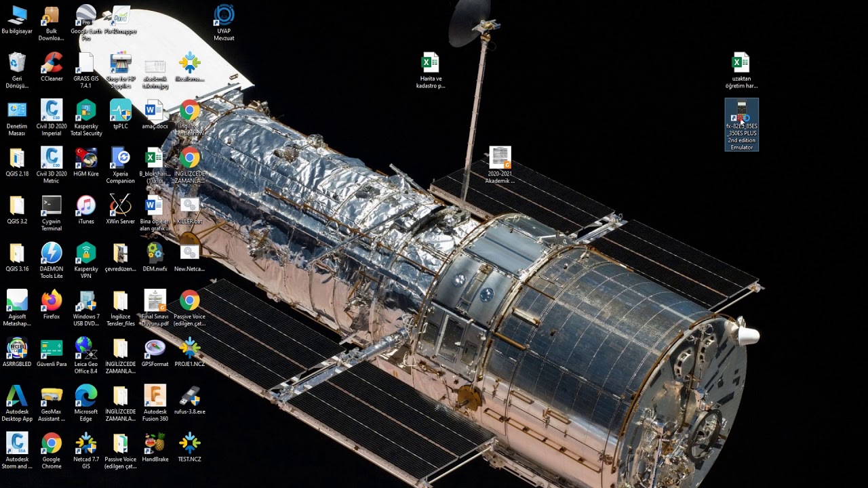Select the GRASS GIS 7.4.1 shortcut
The width and height of the screenshot is (868, 488).
pyautogui.click(x=86, y=70)
